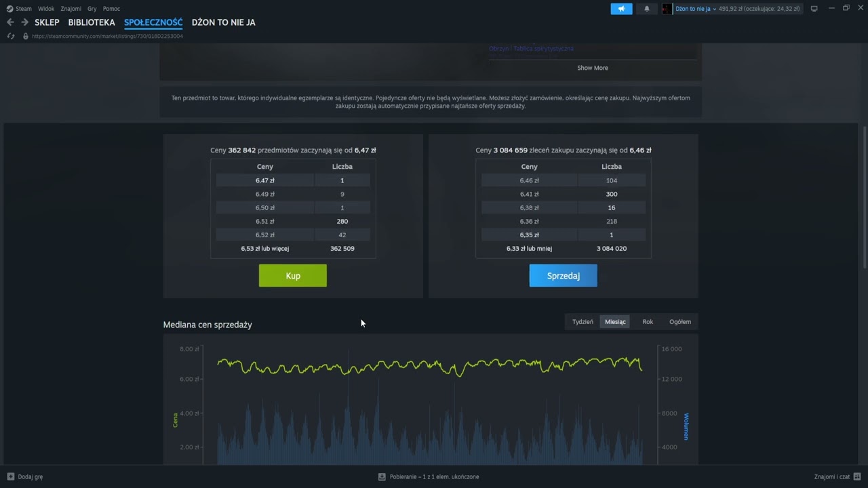Switch chart range to Ogółem
This screenshot has height=488, width=868.
tap(680, 322)
